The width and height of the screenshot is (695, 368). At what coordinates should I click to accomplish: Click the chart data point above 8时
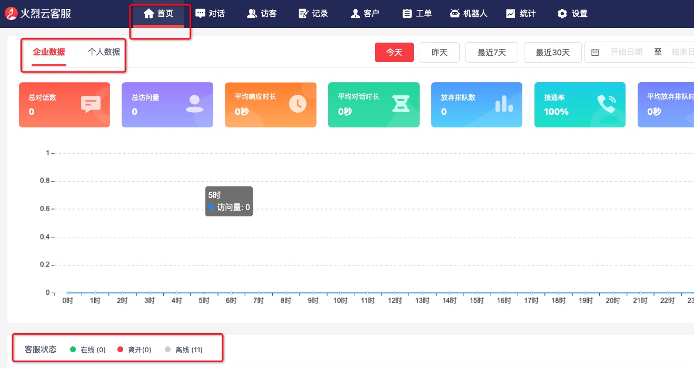(286, 293)
